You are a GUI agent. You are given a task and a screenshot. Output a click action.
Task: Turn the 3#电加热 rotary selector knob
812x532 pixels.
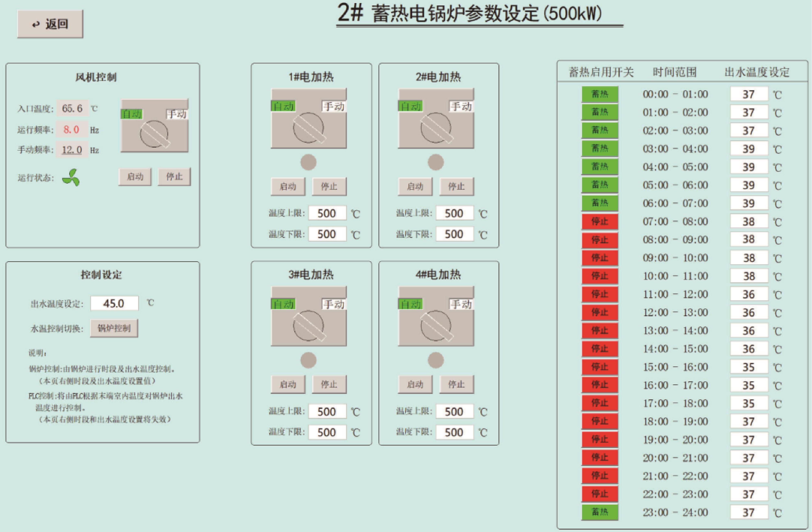click(308, 326)
